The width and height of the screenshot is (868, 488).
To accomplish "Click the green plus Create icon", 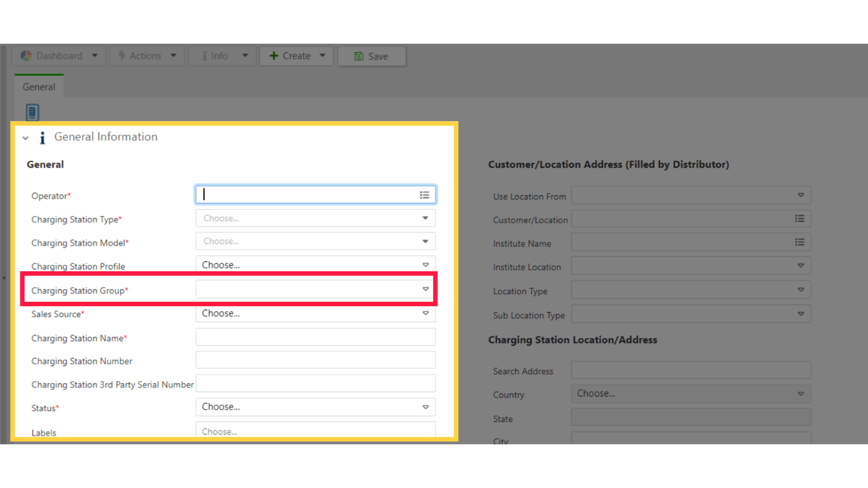I will click(274, 56).
